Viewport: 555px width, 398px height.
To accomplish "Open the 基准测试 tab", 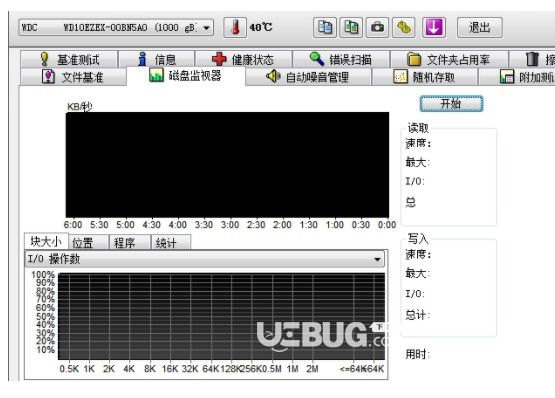I will click(x=69, y=59).
